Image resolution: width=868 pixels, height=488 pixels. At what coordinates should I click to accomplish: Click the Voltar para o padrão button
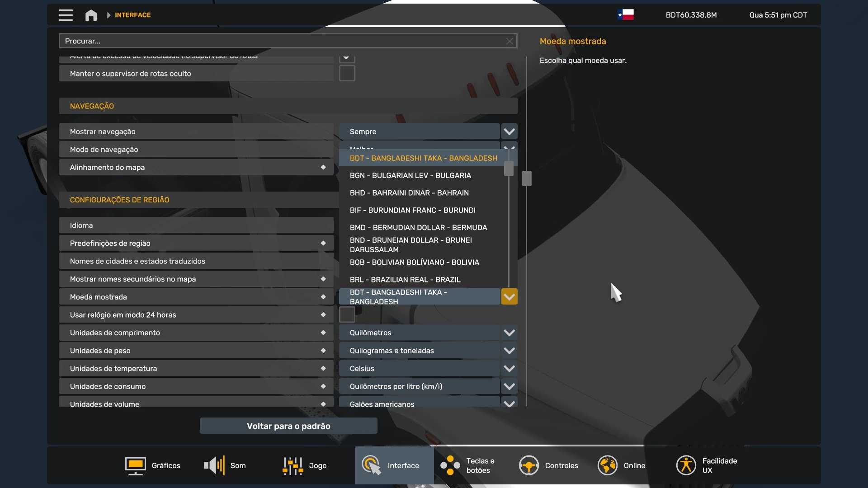[x=288, y=426]
